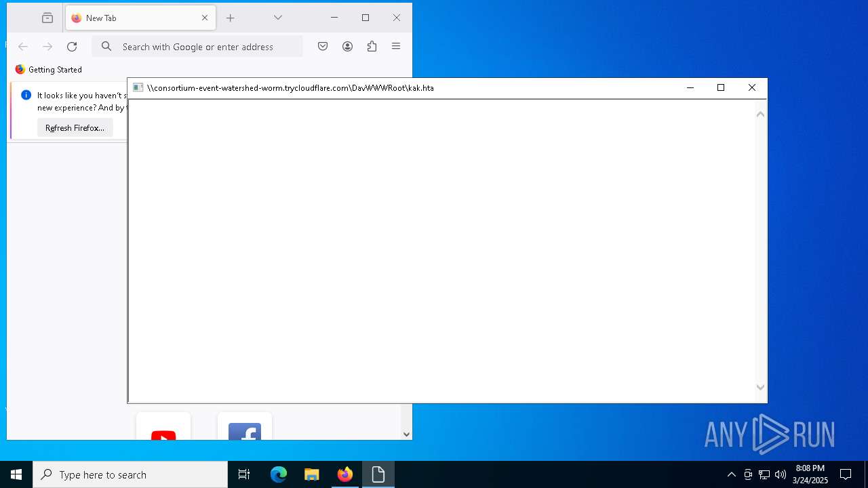Image resolution: width=868 pixels, height=488 pixels.
Task: Open Firefox application hamburger menu
Action: click(x=396, y=47)
